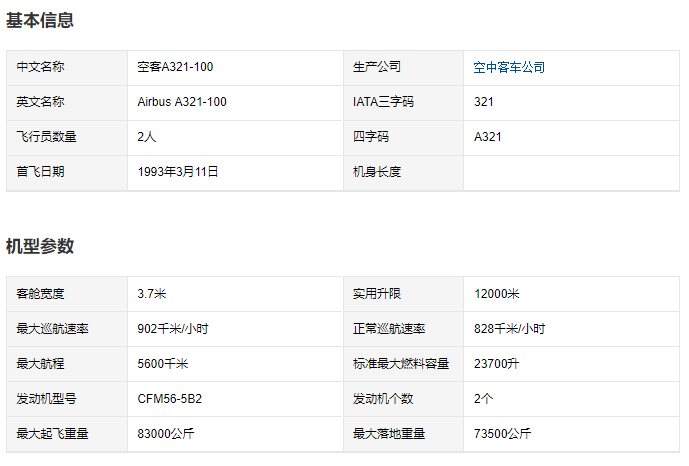
Task: Click the CFM56-5B2 value
Action: click(170, 399)
